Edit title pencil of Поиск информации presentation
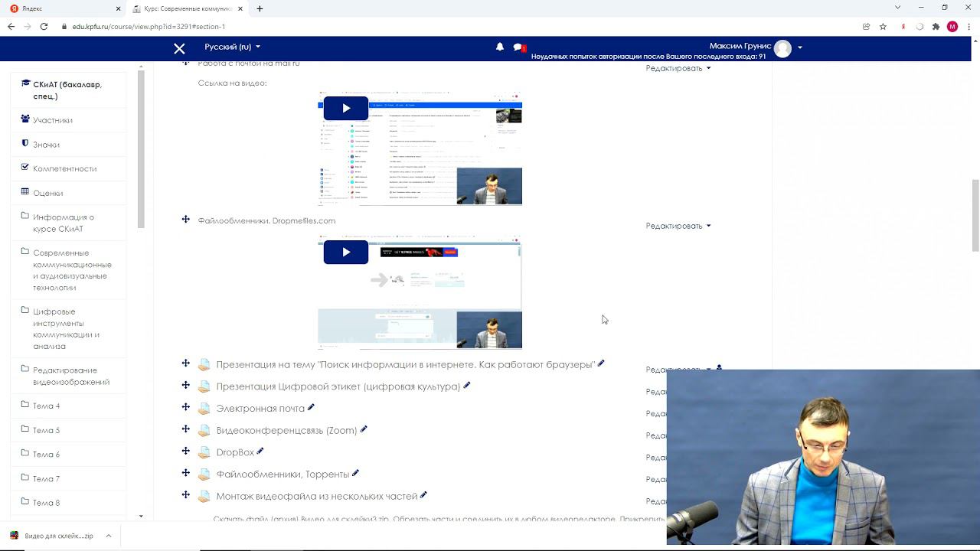Screen dimensions: 980x551 [x=601, y=364]
